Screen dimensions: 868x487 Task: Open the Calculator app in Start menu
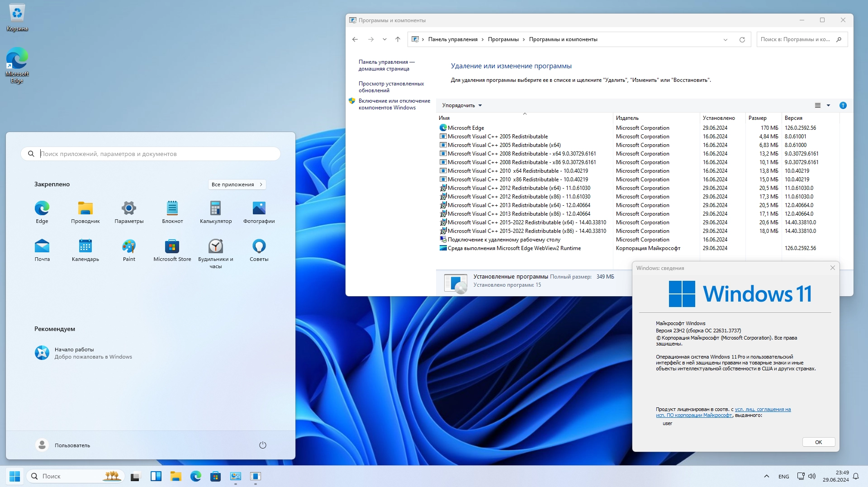pyautogui.click(x=216, y=208)
